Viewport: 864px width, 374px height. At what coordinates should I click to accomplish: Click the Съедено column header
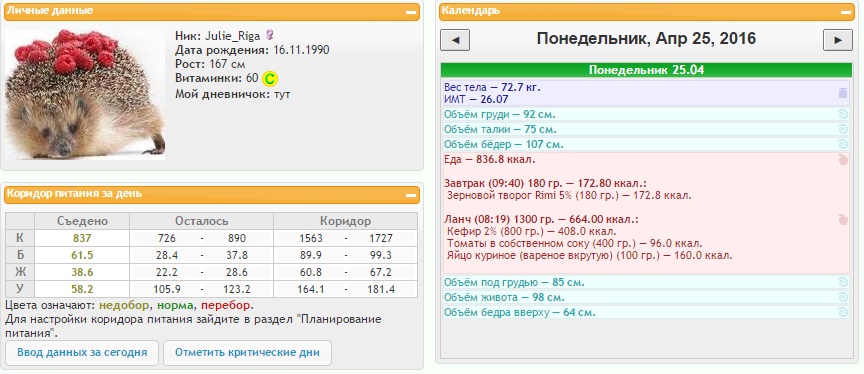coord(83,221)
